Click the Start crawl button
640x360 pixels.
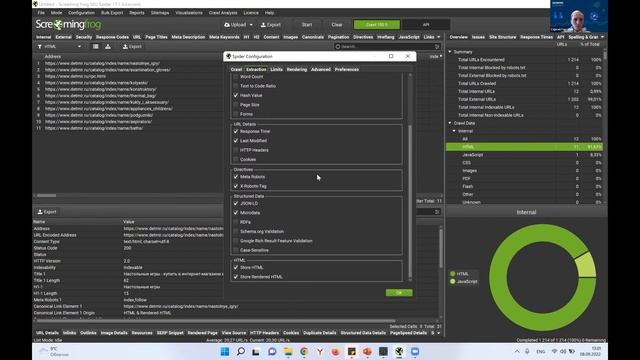[307, 25]
